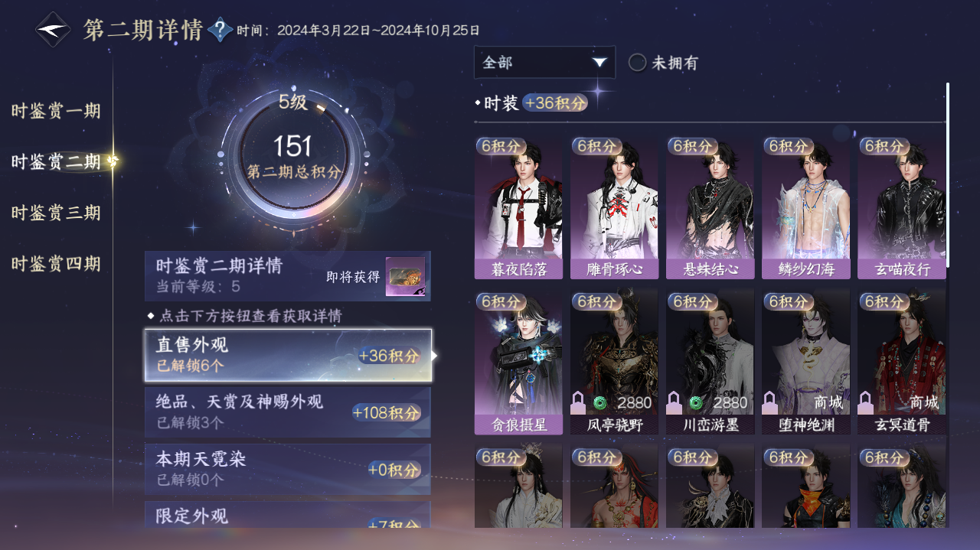Open 本期天霓染 category button
Screen dimensions: 980x550
[x=288, y=469]
